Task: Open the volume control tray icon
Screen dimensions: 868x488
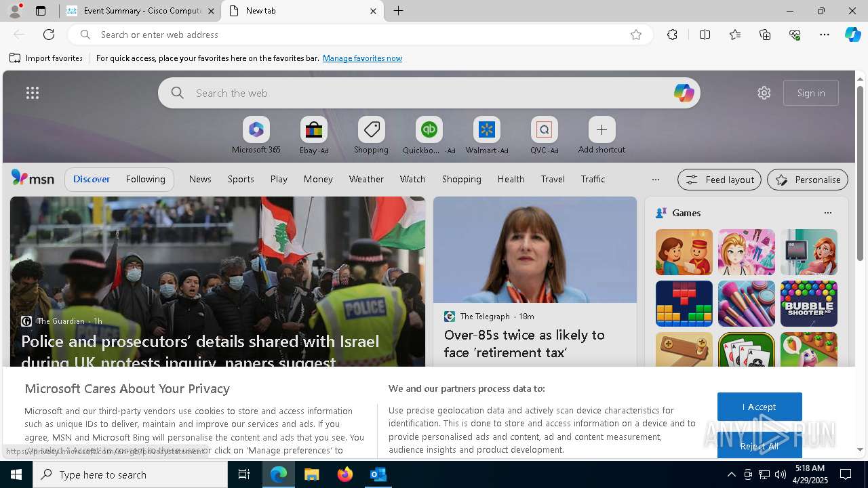Action: tap(781, 474)
